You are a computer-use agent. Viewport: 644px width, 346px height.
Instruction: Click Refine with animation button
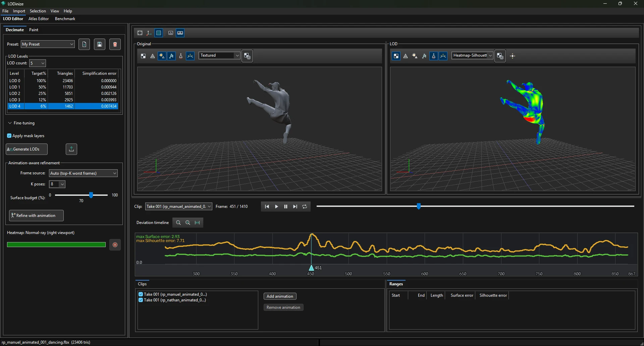[x=36, y=216]
